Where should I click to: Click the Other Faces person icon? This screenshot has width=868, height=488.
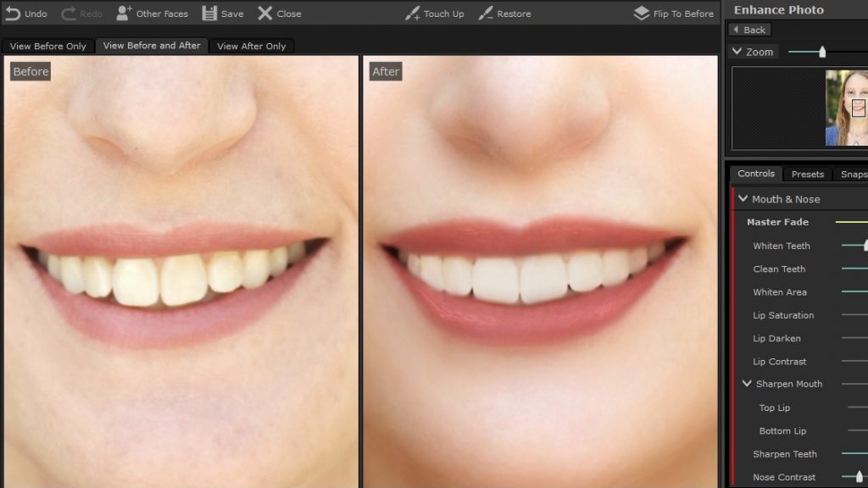coord(124,14)
